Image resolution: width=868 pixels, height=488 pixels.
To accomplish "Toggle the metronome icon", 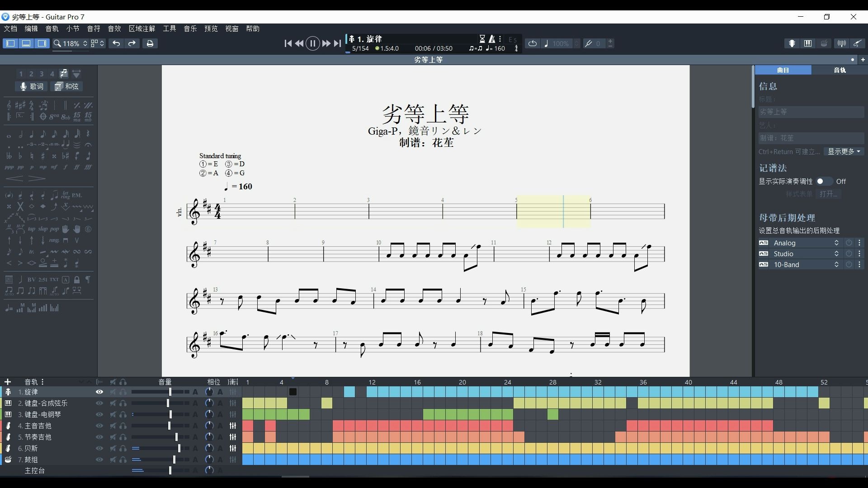I will (492, 39).
